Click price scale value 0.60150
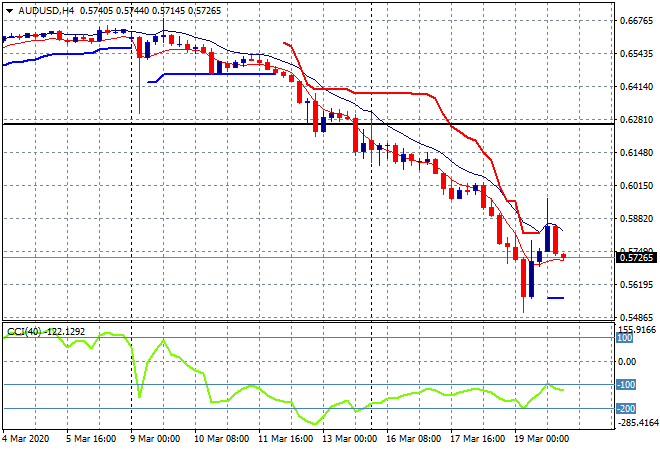 tap(636, 186)
